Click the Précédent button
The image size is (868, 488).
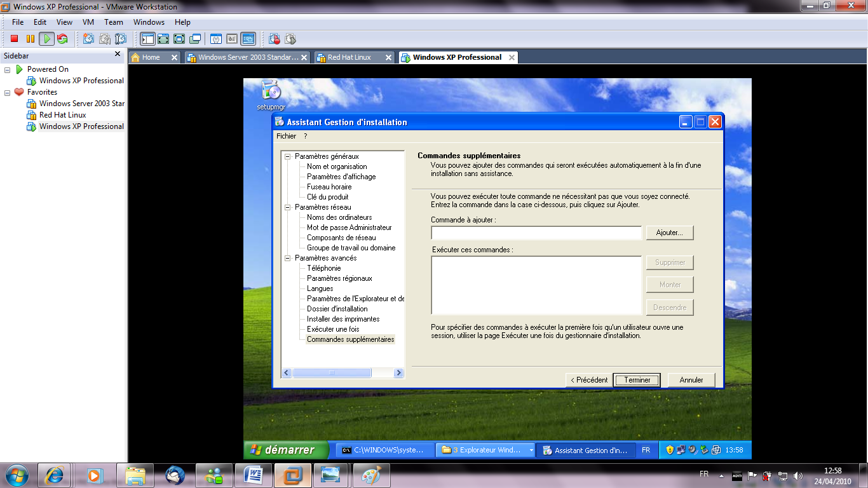[588, 380]
